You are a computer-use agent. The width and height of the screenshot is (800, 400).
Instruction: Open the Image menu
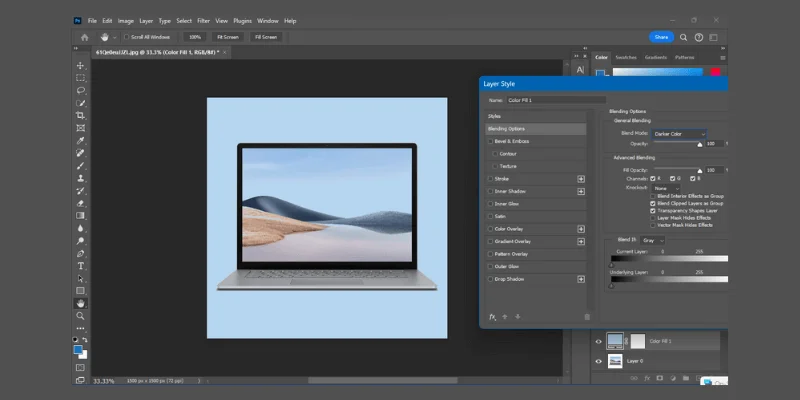126,21
